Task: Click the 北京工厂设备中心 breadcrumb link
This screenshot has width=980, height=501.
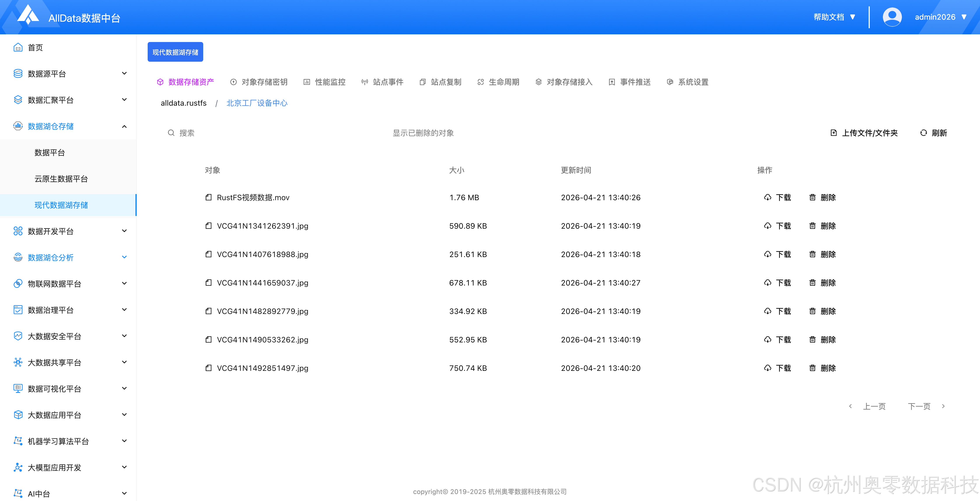Action: click(257, 103)
